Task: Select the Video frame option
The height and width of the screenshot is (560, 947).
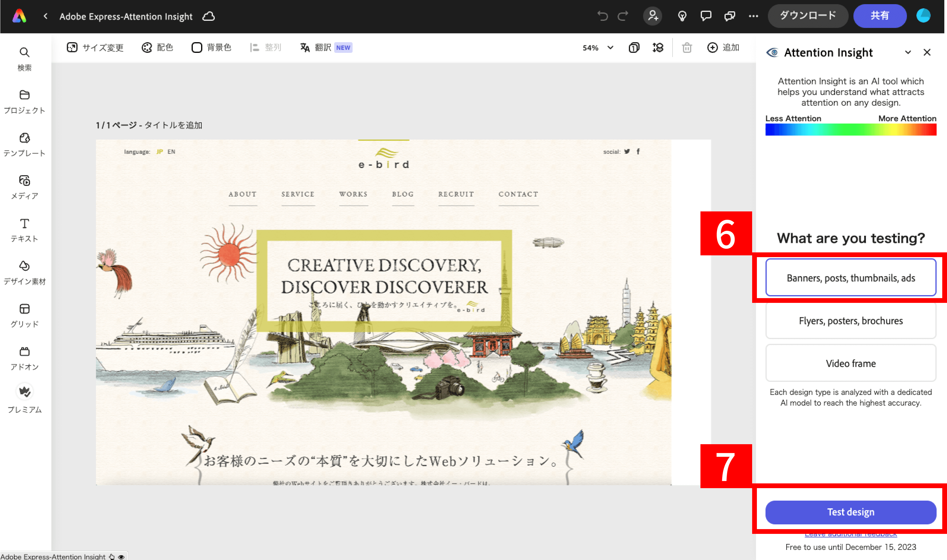Action: [x=850, y=363]
